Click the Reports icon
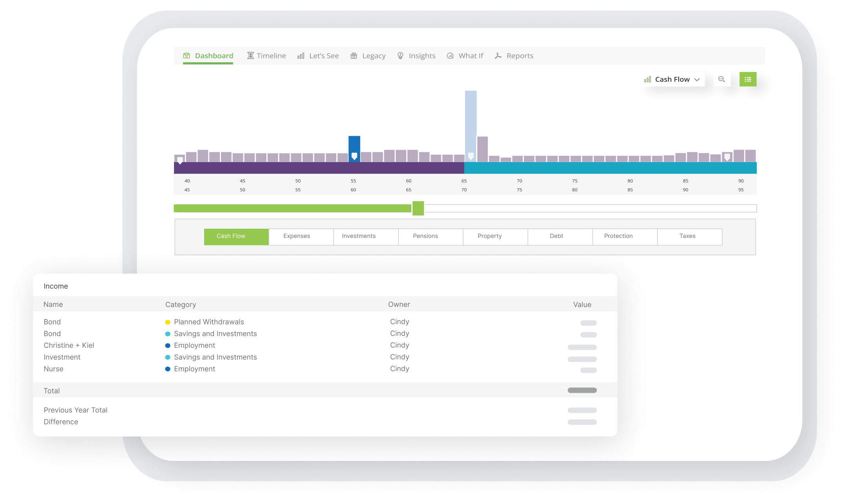The width and height of the screenshot is (846, 504). [498, 56]
